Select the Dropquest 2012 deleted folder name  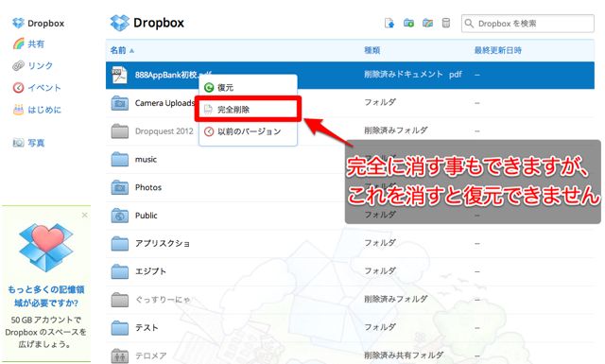164,131
